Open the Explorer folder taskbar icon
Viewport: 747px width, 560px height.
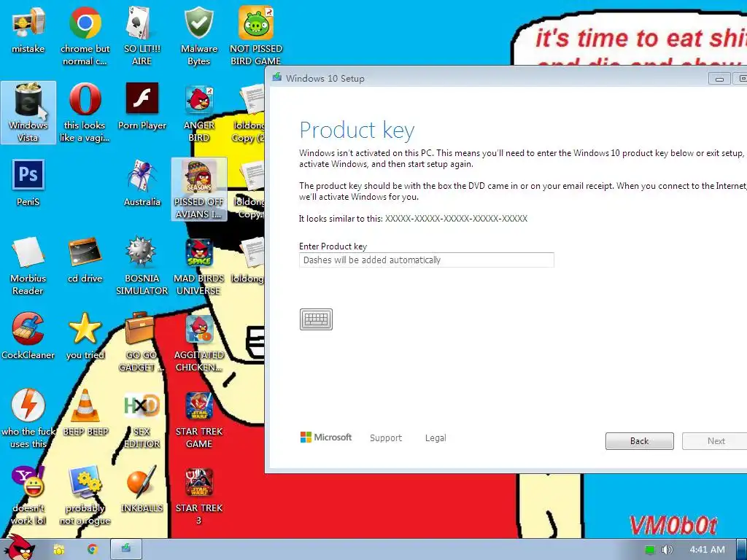59,550
